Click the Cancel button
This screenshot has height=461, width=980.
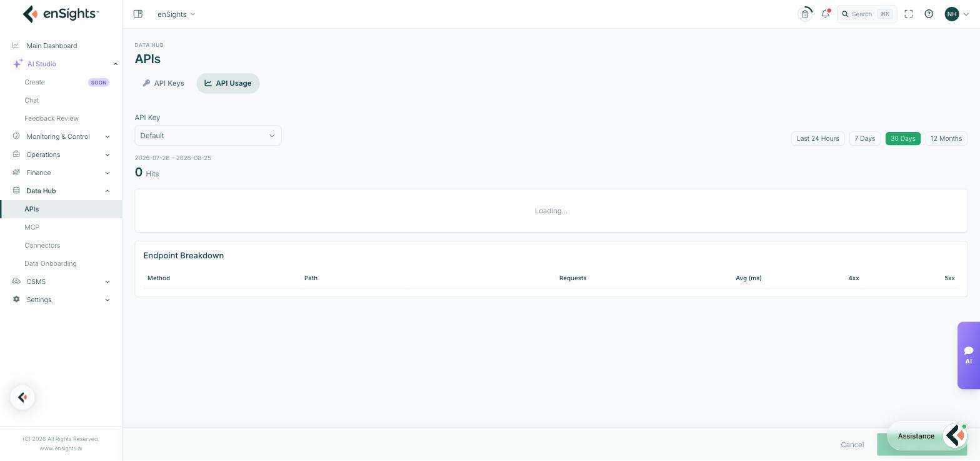(x=852, y=445)
